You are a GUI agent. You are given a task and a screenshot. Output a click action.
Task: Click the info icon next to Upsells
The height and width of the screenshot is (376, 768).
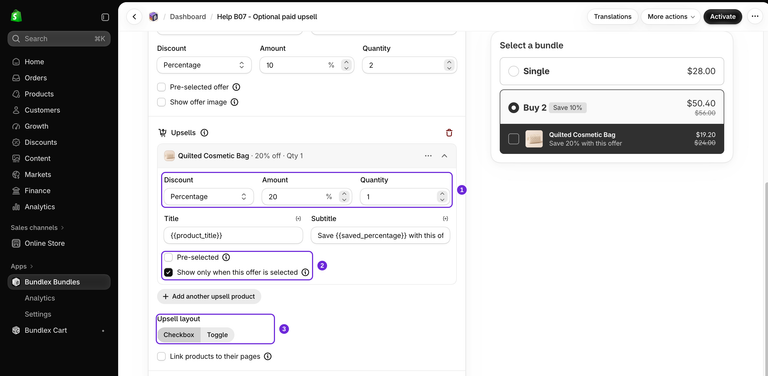click(x=205, y=133)
